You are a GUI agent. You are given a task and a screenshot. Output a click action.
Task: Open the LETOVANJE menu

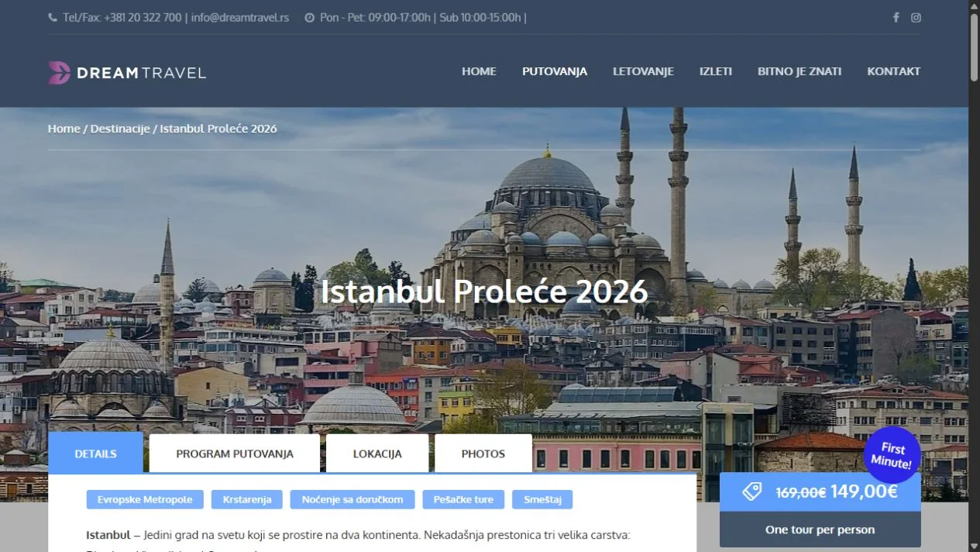click(643, 71)
